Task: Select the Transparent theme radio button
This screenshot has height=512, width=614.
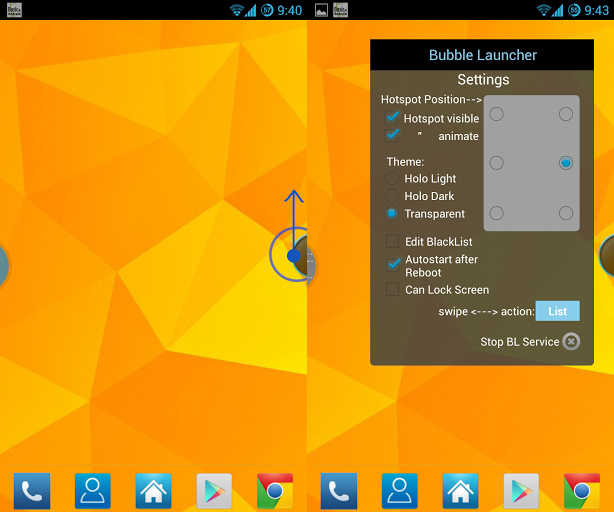Action: (392, 214)
